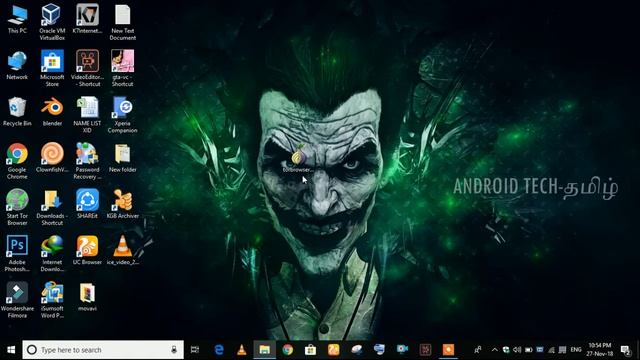This screenshot has height=360, width=640.
Task: Select the Downloads - Shortcut icon
Action: tap(52, 207)
